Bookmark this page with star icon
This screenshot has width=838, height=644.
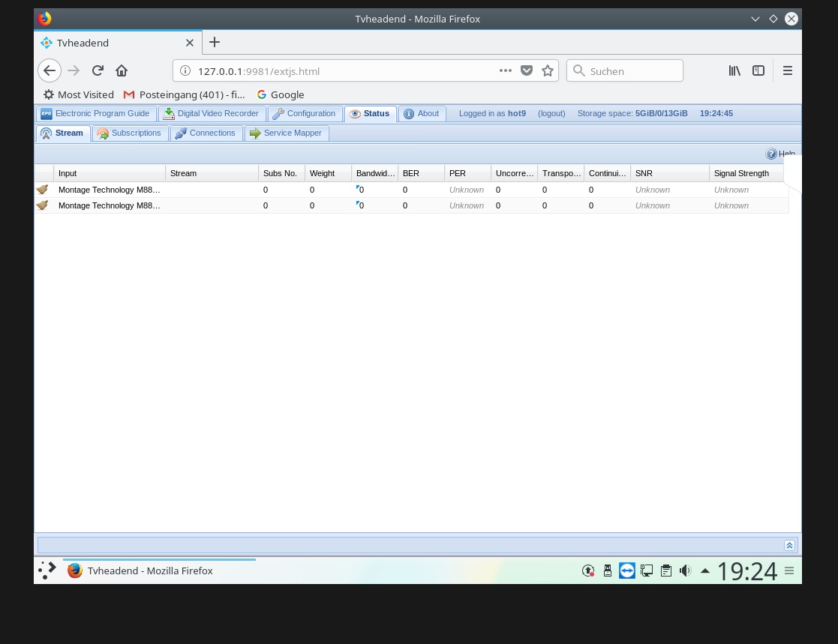[548, 70]
